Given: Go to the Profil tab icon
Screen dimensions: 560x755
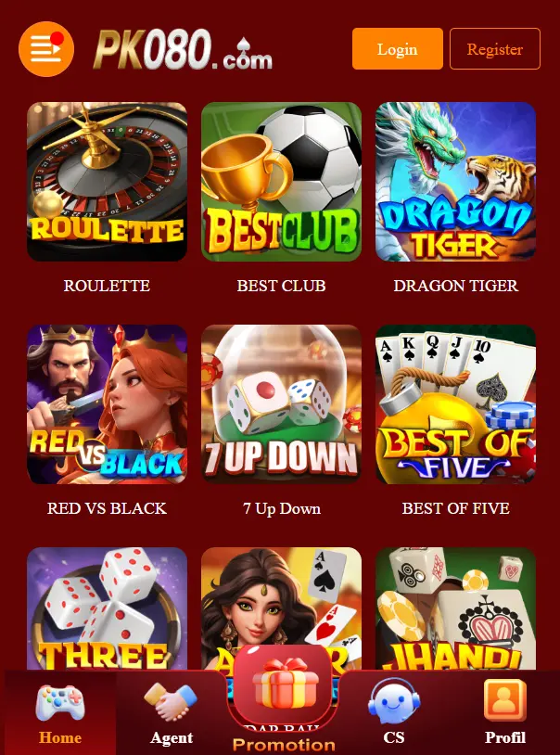Looking at the screenshot, I should [x=504, y=700].
